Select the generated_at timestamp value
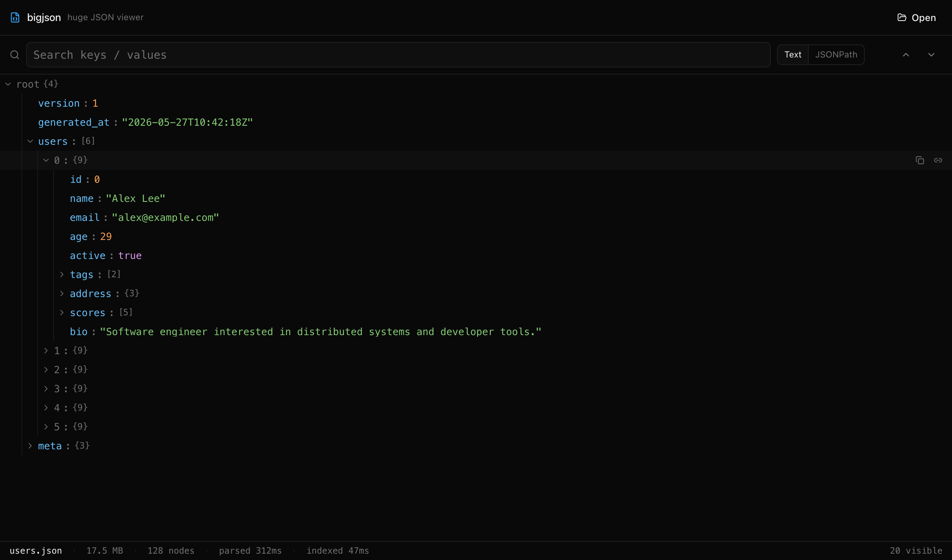The height and width of the screenshot is (560, 952). [187, 122]
